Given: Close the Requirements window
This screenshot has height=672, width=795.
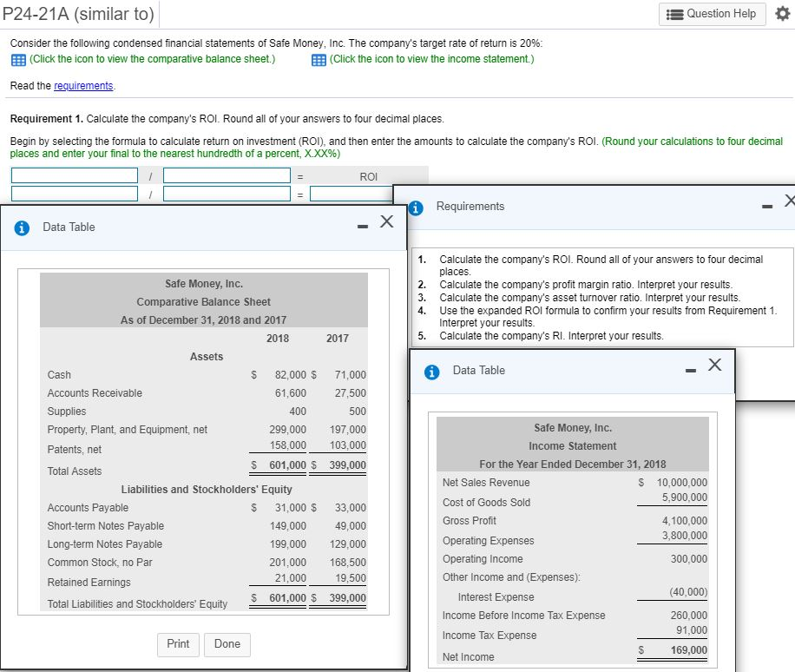Looking at the screenshot, I should 790,201.
